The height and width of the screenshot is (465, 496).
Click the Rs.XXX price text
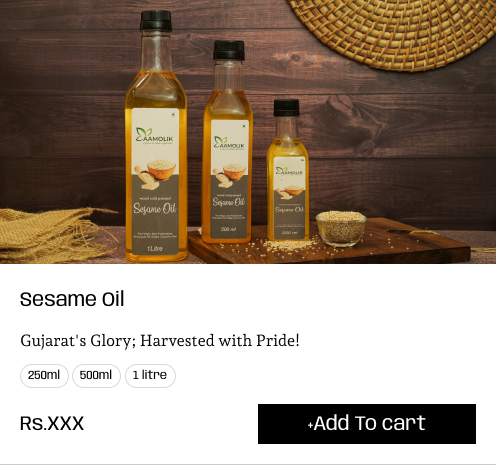coord(52,423)
